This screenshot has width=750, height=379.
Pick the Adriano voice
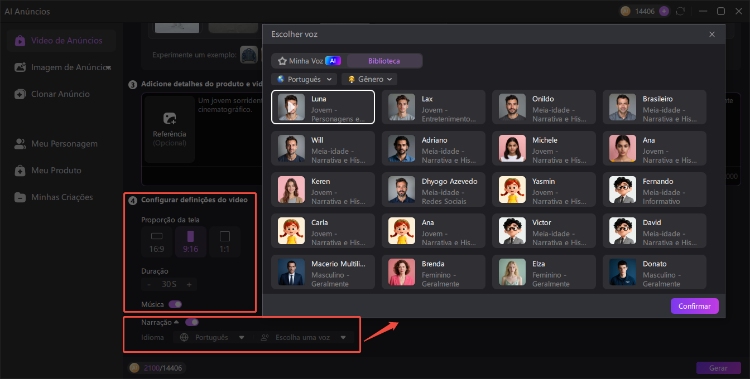tap(433, 148)
